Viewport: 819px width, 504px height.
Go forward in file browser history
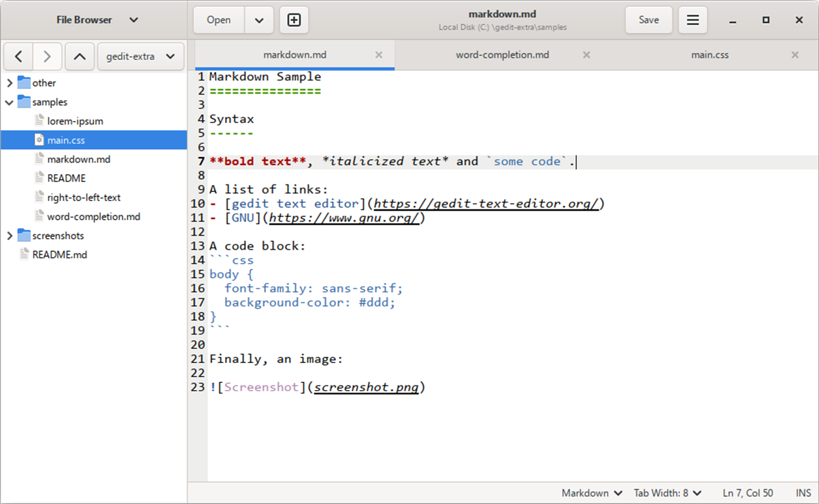[47, 56]
